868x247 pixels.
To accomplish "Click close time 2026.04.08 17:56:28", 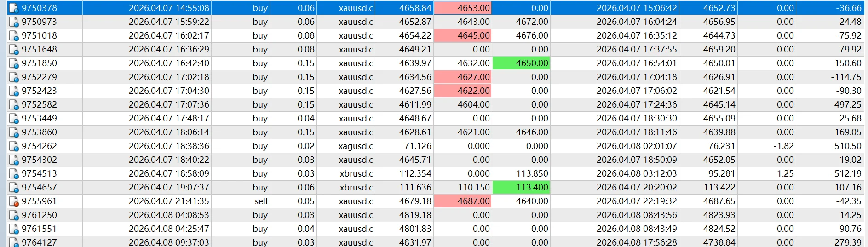I will click(637, 242).
